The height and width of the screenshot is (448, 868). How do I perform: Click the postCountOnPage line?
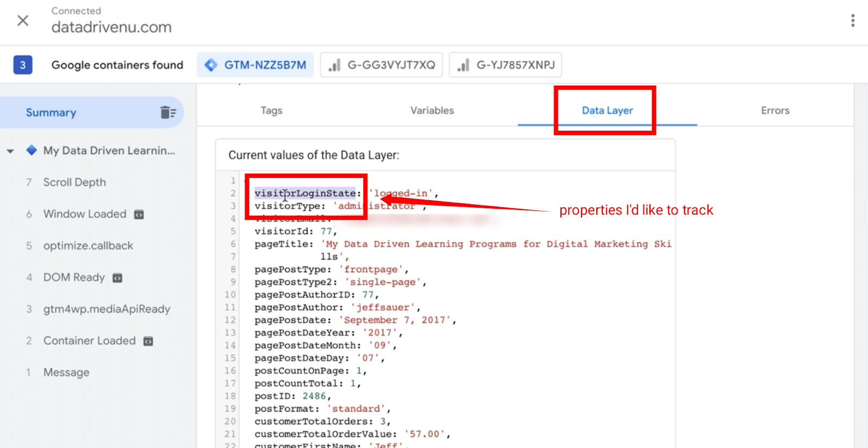point(310,371)
